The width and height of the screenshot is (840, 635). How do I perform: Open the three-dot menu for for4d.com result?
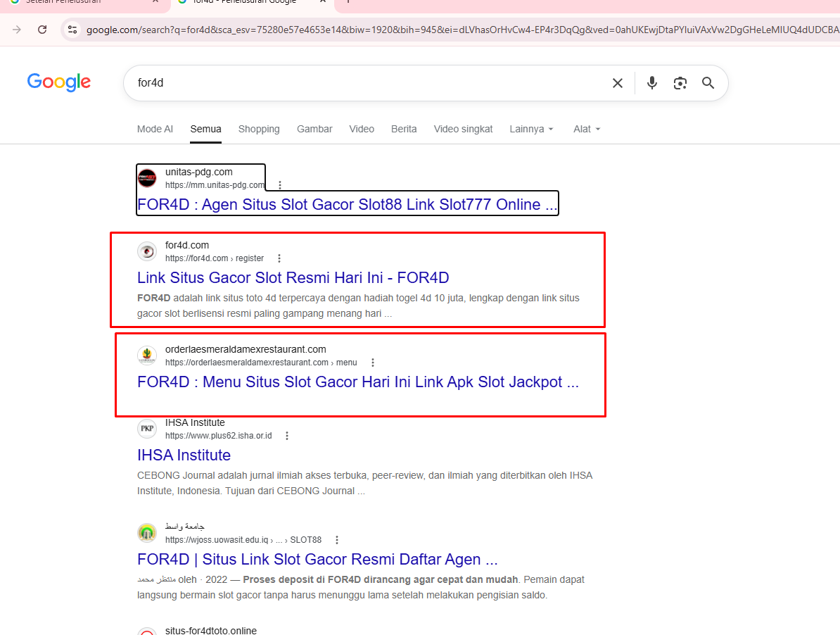pos(279,258)
